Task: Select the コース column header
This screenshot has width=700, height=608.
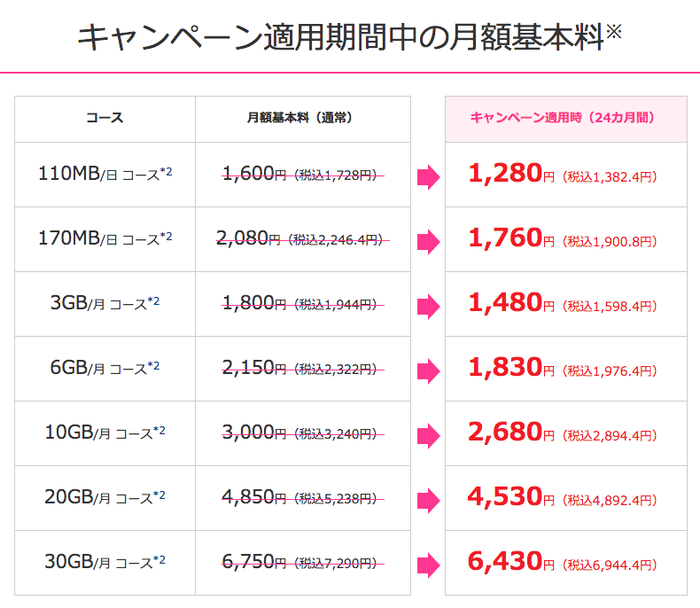Action: [x=105, y=118]
